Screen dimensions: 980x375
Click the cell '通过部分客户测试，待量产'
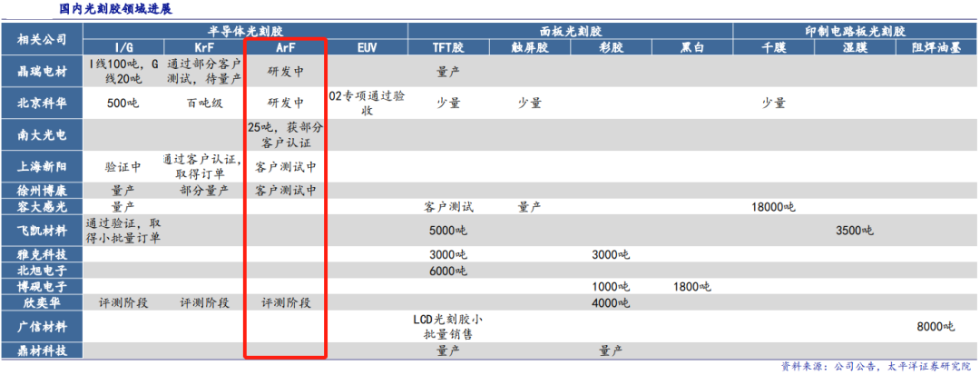204,71
